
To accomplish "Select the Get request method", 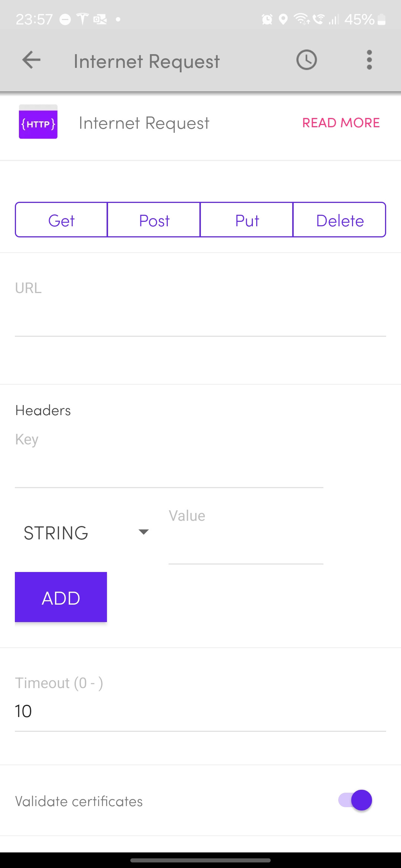I will [x=61, y=220].
